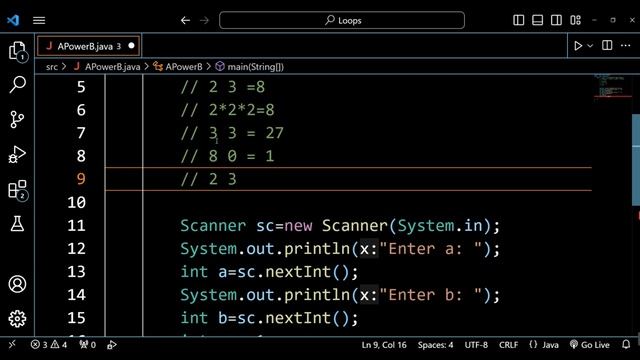Screen dimensions: 640x360
Task: Open the Testing flask icon
Action: 17,224
